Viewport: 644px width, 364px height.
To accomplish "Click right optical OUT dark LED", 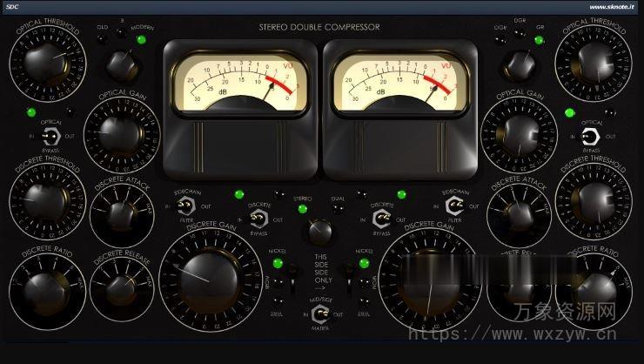I will click(x=609, y=112).
